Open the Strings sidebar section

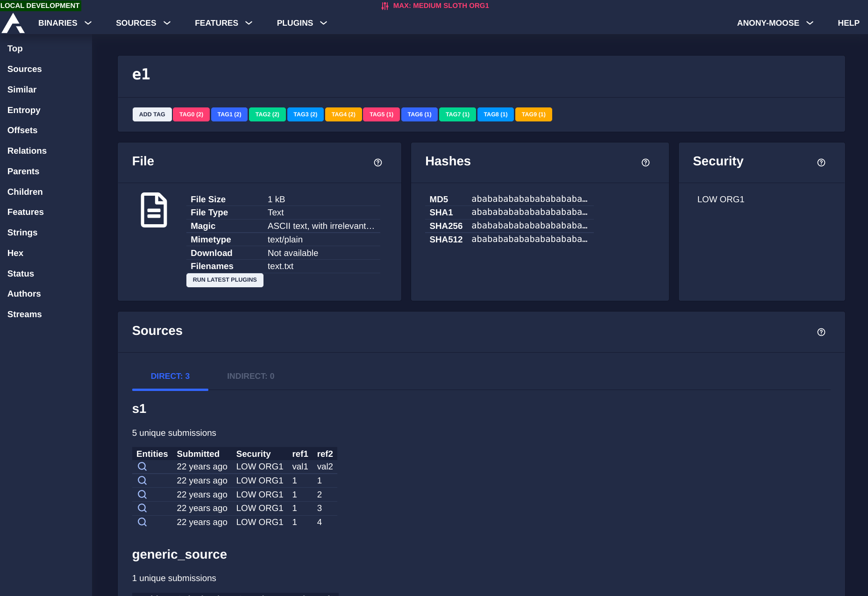point(22,232)
